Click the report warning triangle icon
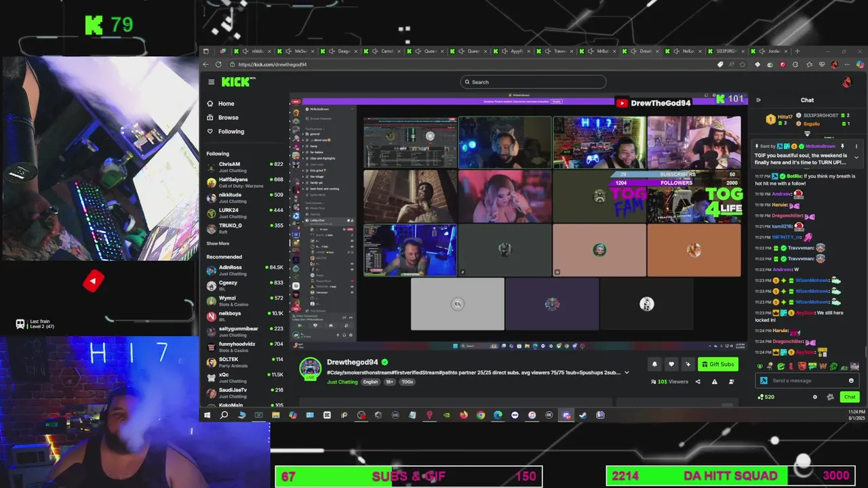Image resolution: width=868 pixels, height=488 pixels. coord(714,382)
